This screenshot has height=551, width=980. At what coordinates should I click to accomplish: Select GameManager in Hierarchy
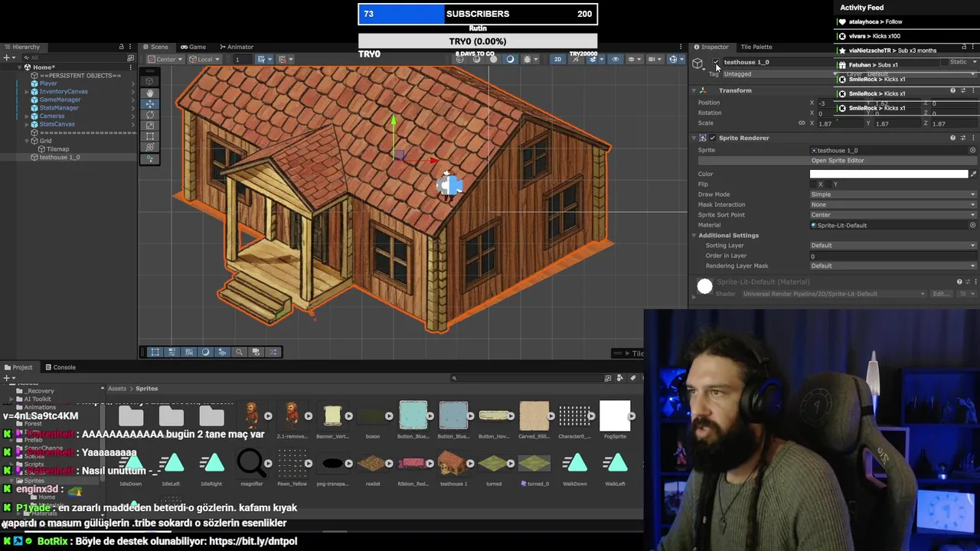coord(60,99)
